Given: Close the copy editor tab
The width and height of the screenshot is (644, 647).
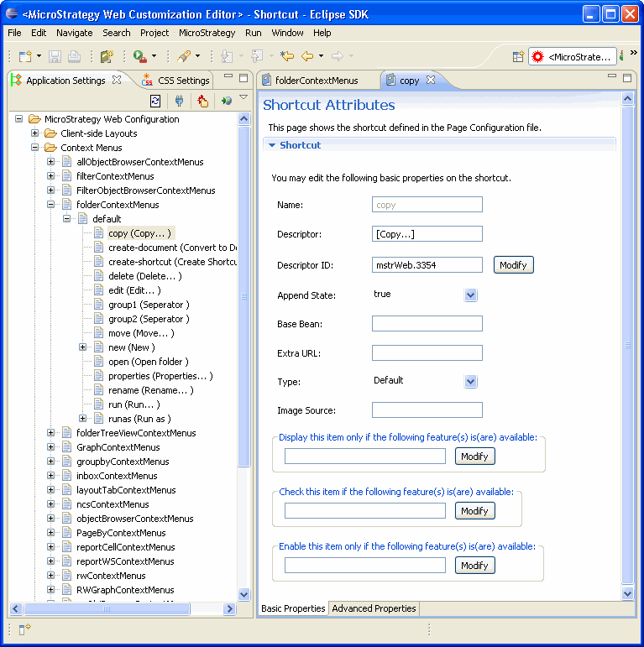Looking at the screenshot, I should click(x=431, y=80).
